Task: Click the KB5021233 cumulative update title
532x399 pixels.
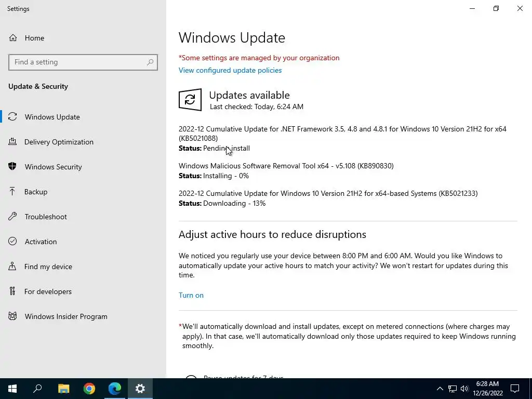Action: click(328, 193)
